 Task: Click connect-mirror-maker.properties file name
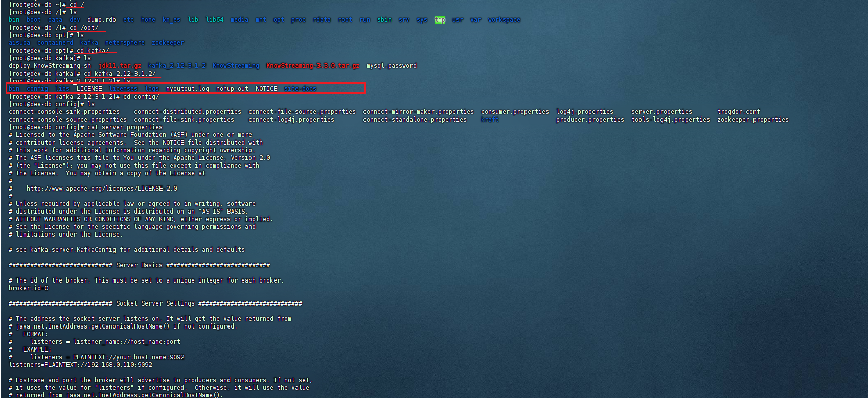pos(419,112)
